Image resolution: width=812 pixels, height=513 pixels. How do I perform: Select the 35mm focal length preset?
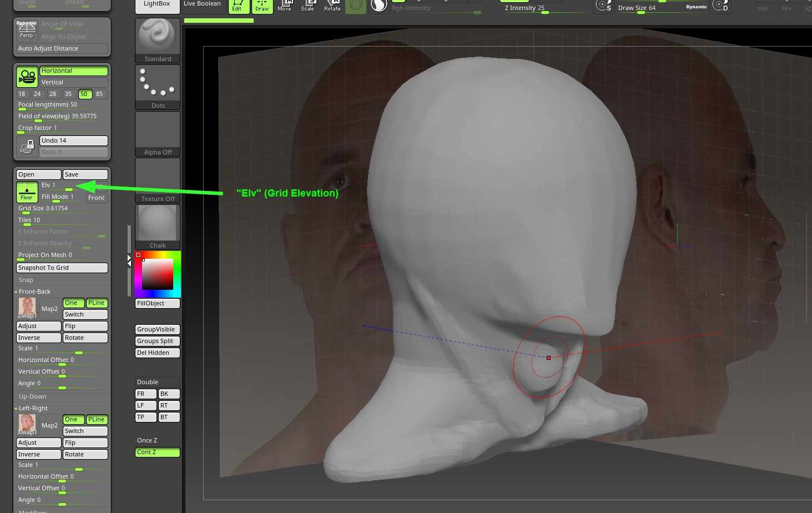(68, 94)
